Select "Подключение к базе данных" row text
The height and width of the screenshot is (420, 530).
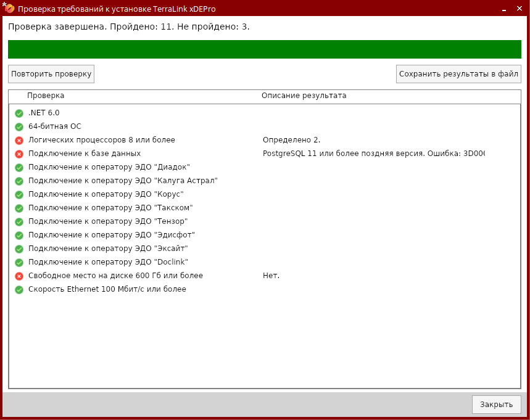[x=85, y=154]
